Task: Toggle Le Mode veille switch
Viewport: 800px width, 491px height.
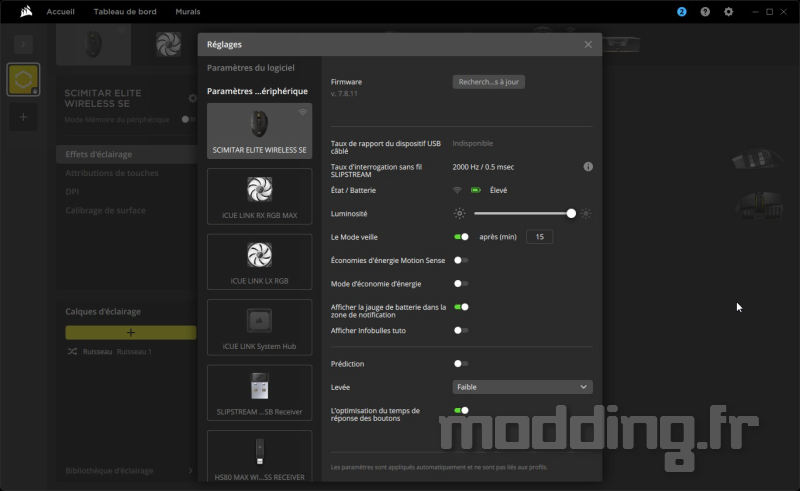Action: click(x=461, y=237)
